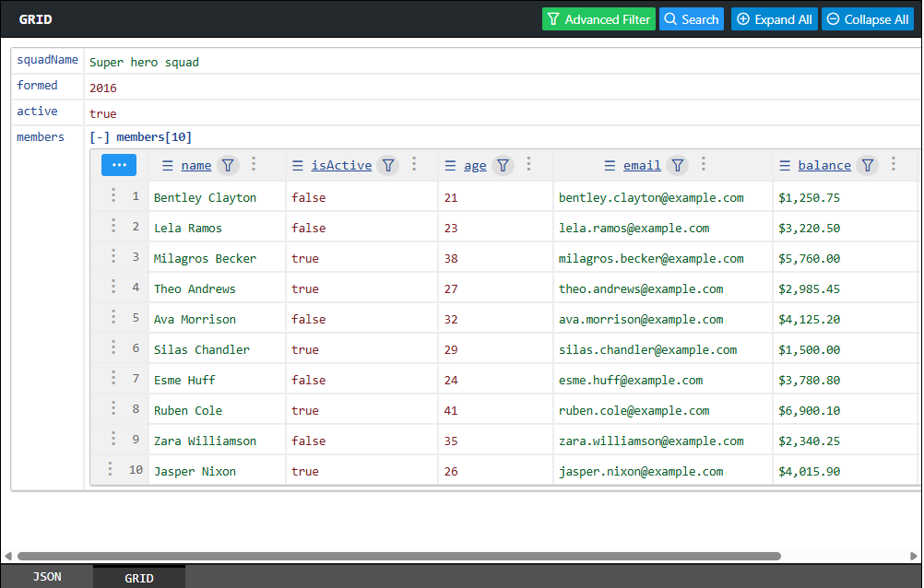Open the Advanced Filter
924x588 pixels.
pyautogui.click(x=598, y=19)
